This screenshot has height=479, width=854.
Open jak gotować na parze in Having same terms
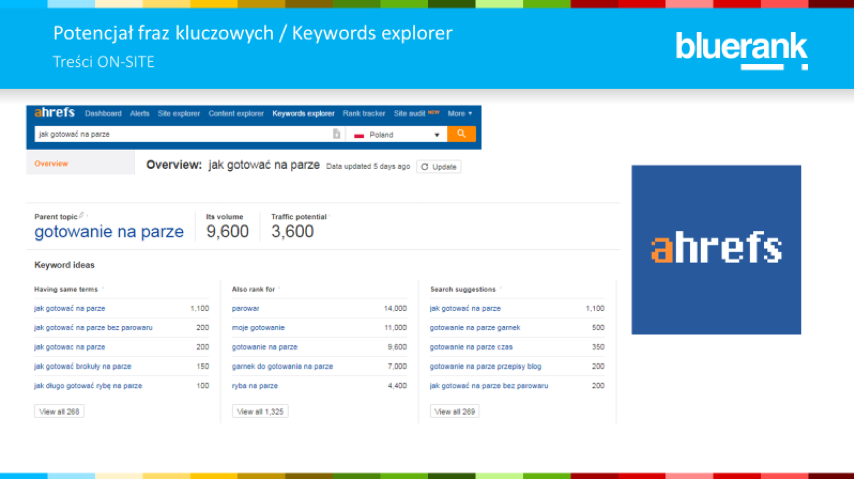(69, 308)
